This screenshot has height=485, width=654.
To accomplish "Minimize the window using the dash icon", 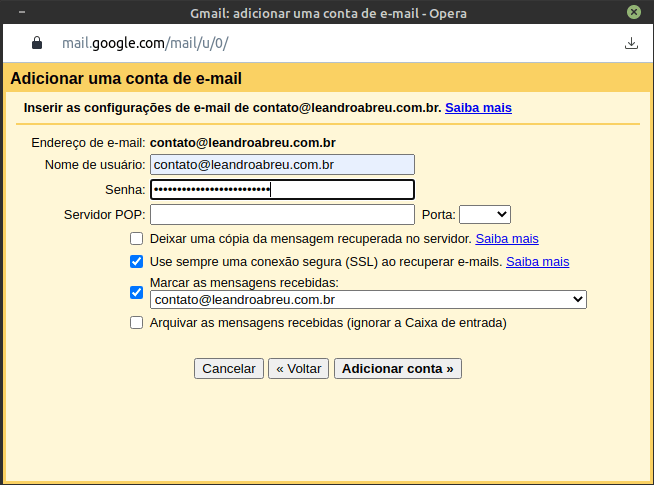I will [x=22, y=12].
